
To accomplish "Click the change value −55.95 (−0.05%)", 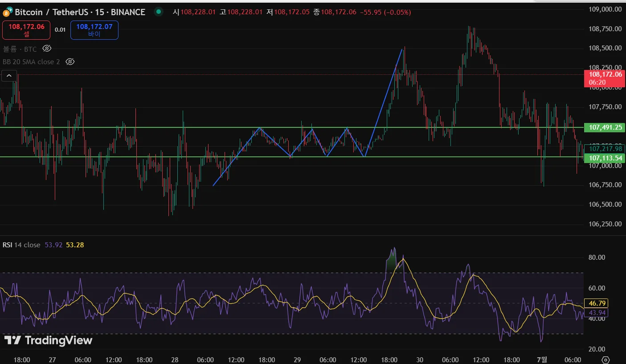I will 386,12.
